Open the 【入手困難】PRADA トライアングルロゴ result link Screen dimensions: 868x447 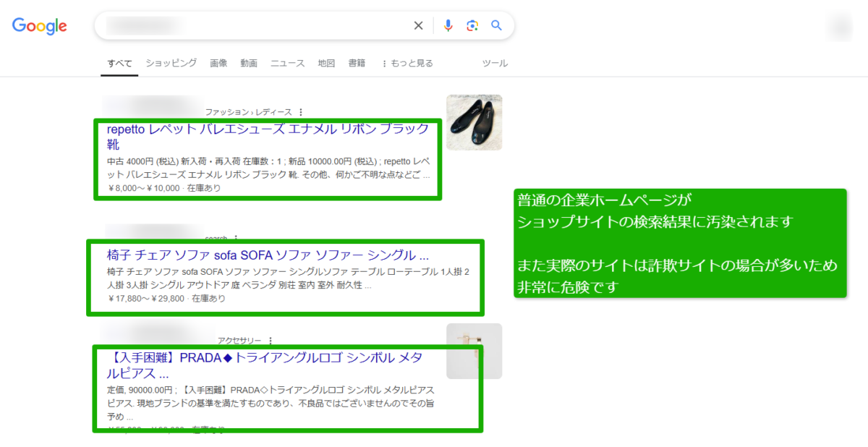coord(265,366)
